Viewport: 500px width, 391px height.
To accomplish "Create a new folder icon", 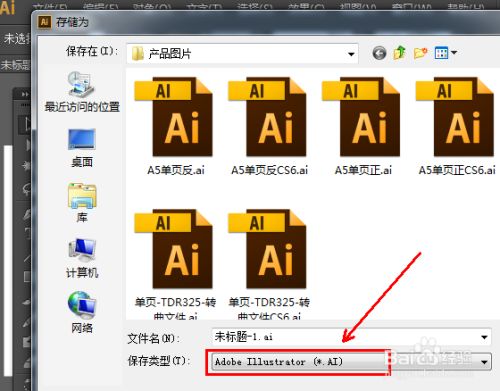I will (x=420, y=53).
